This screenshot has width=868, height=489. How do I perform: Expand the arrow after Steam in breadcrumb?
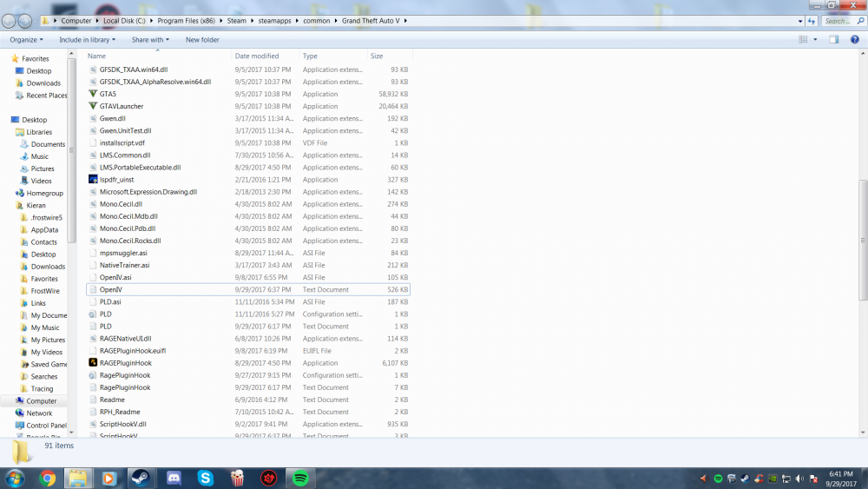252,21
